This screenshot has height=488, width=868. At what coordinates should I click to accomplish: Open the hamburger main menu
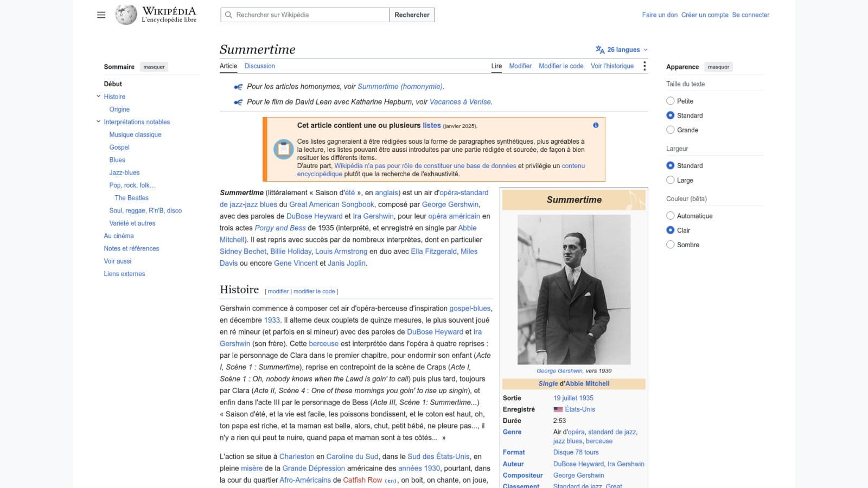101,15
